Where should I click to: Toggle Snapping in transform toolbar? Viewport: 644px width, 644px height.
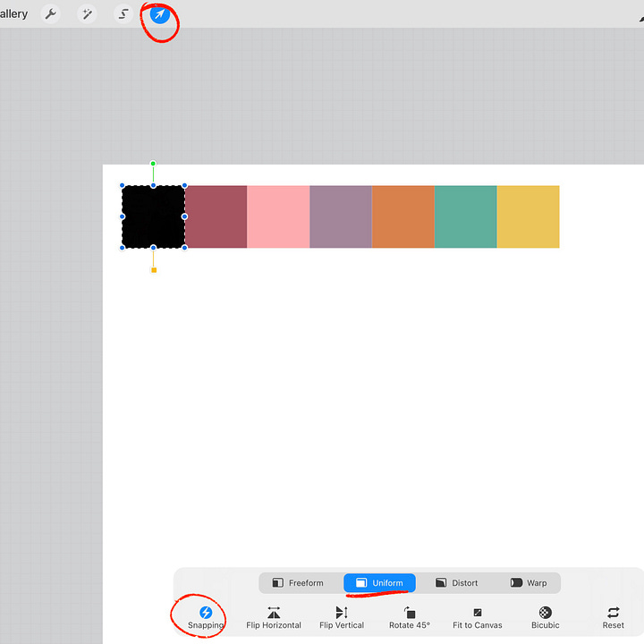(x=206, y=617)
